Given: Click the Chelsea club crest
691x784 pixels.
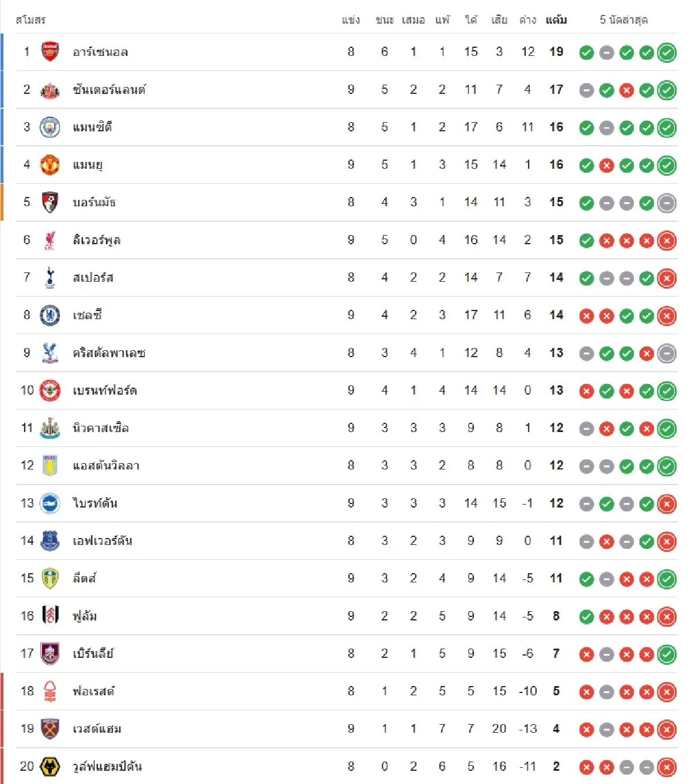Looking at the screenshot, I should click(x=50, y=315).
